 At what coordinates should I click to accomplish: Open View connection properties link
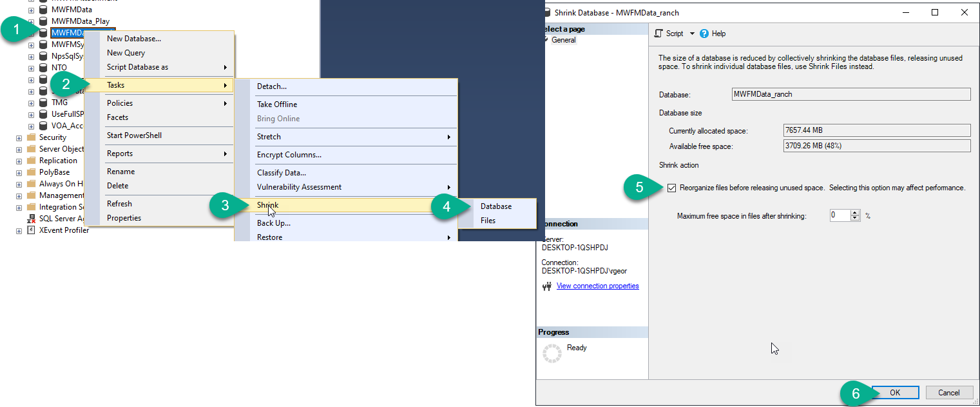point(597,286)
